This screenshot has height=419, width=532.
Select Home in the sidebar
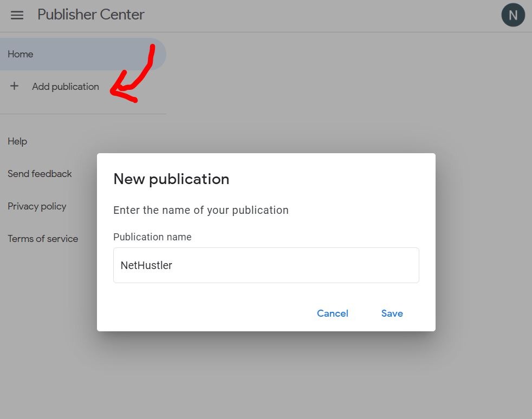21,54
